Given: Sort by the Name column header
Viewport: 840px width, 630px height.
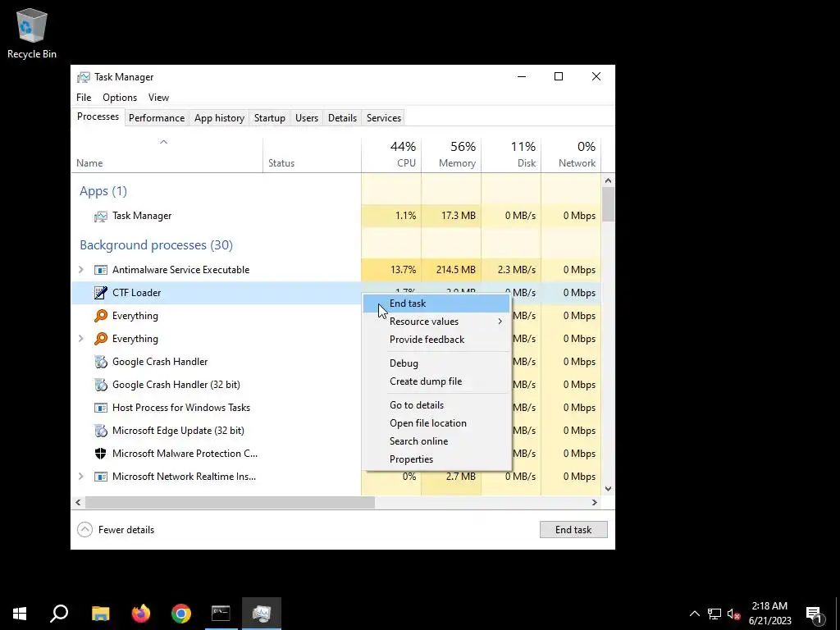Looking at the screenshot, I should tap(167, 155).
